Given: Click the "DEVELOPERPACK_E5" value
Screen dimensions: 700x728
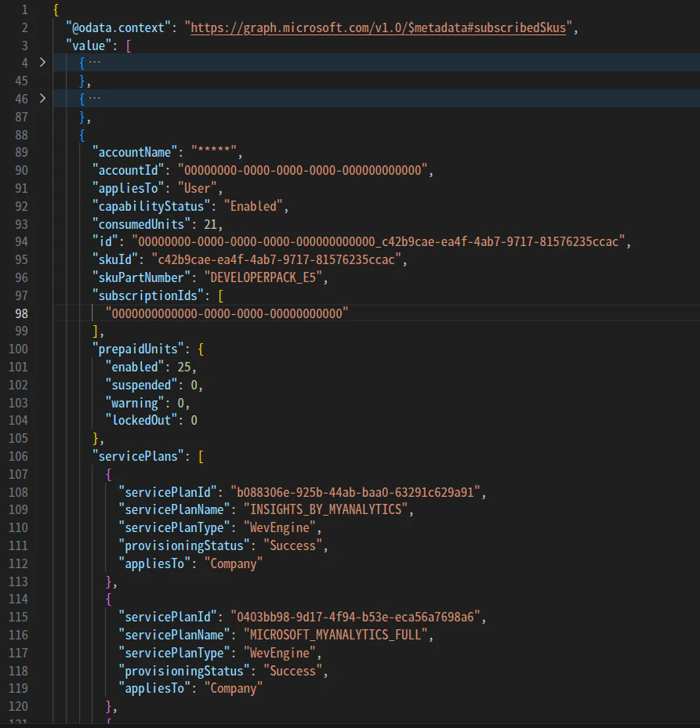Looking at the screenshot, I should coord(263,277).
